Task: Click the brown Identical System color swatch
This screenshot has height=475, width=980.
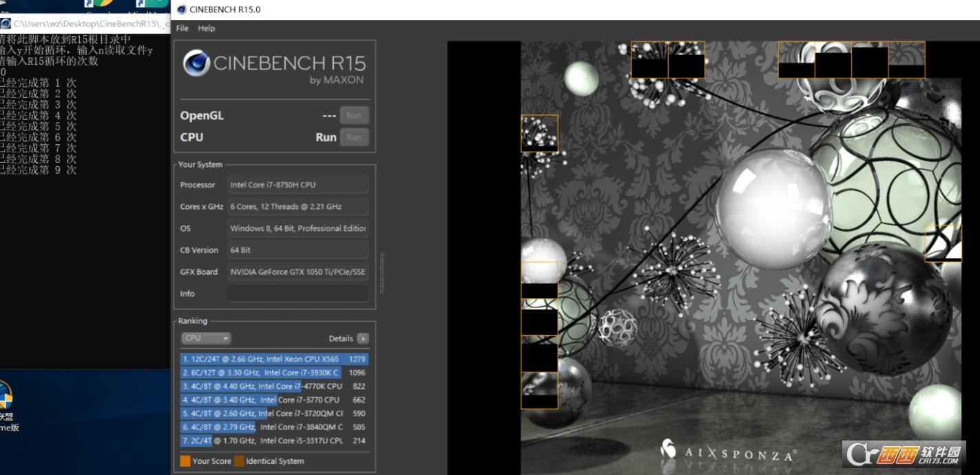Action: (x=239, y=461)
